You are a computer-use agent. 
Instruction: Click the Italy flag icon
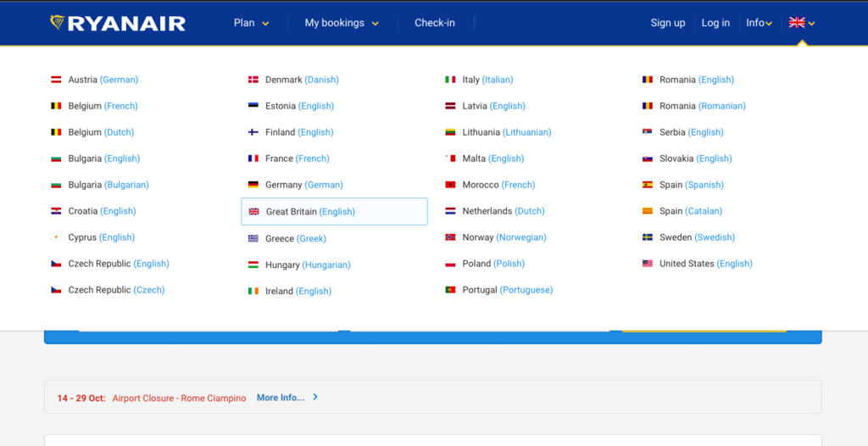pos(450,80)
